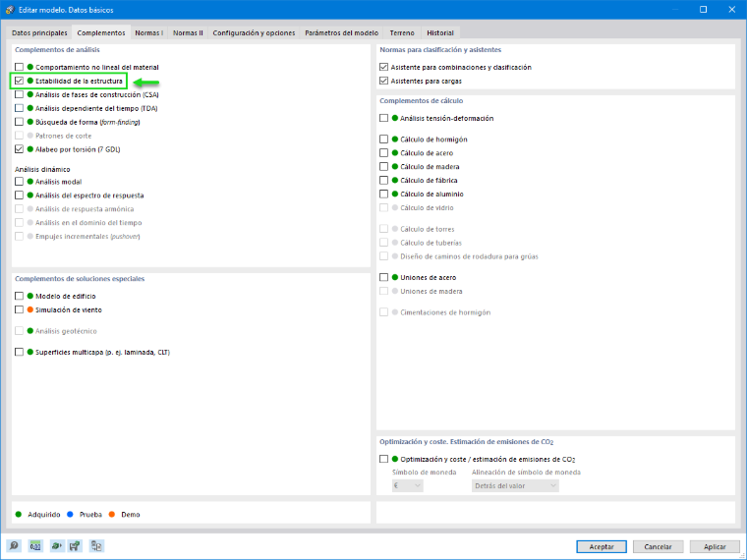Click green dot beside Modelo de edificio
Screen dimensions: 747x560
coord(30,296)
